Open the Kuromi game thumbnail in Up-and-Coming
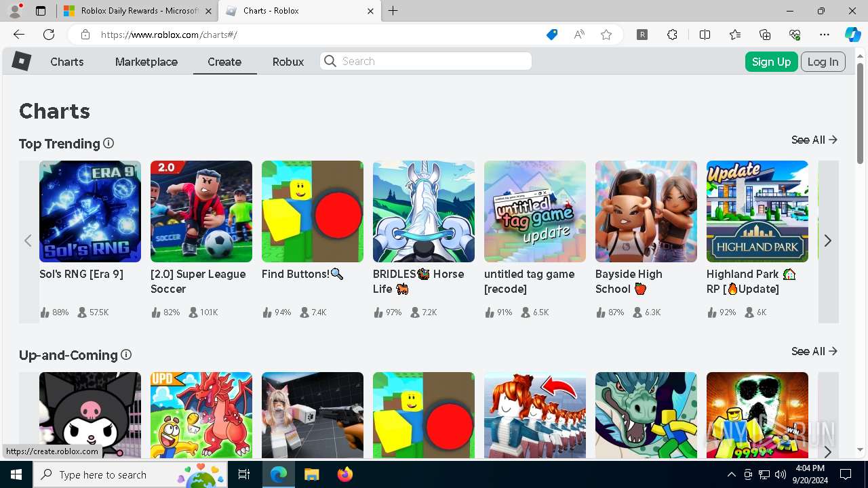 click(90, 415)
